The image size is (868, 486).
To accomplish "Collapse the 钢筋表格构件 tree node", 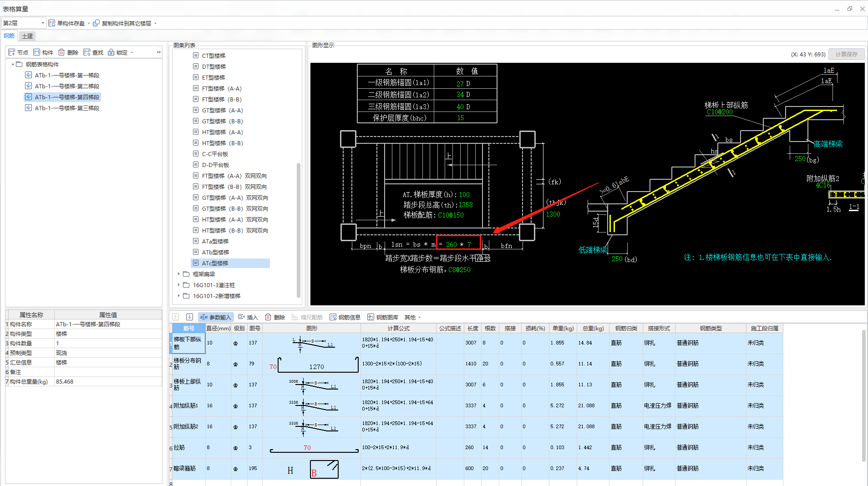I will tap(13, 64).
